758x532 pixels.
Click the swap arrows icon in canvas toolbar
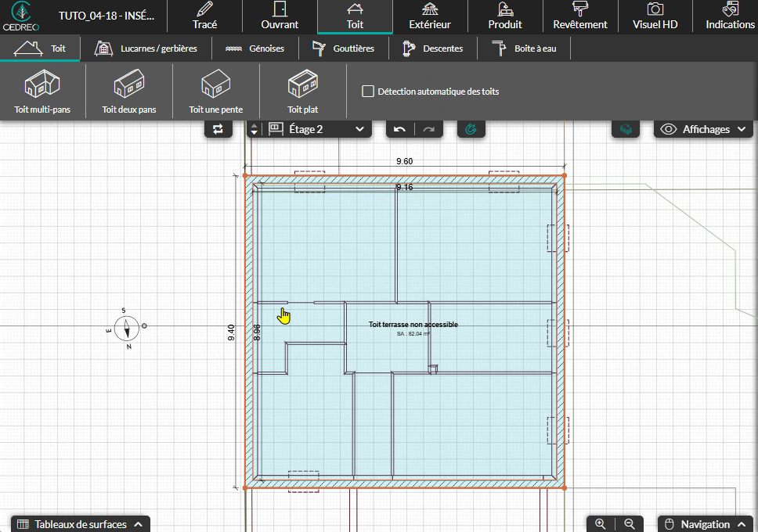point(218,129)
